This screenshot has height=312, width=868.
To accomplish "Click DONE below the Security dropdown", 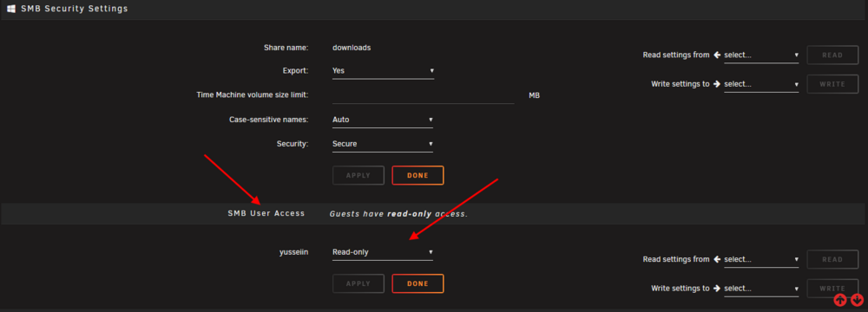I will click(418, 175).
